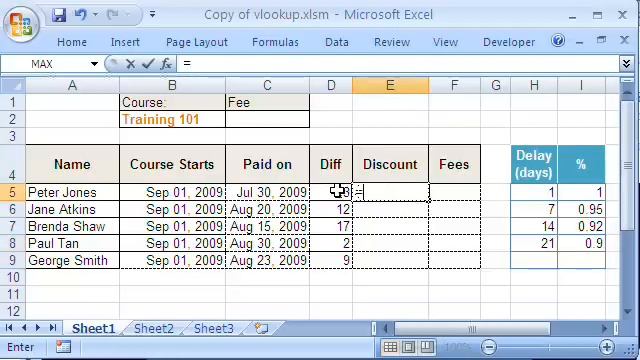Screen dimensions: 640x360
Task: Select the George Smith cell
Action: pyautogui.click(x=72, y=260)
